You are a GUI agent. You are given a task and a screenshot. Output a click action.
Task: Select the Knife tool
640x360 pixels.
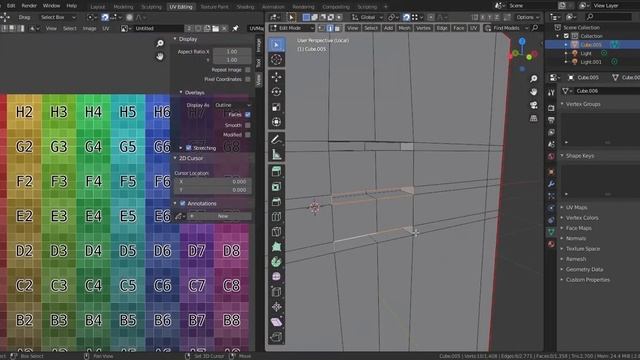(x=276, y=232)
